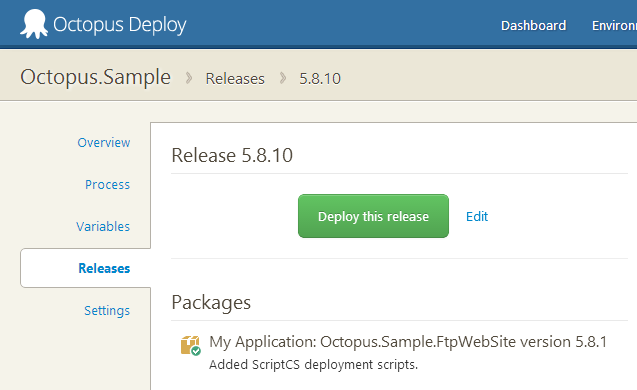Click the Edit link next to deploy button
The height and width of the screenshot is (390, 637).
pyautogui.click(x=477, y=217)
